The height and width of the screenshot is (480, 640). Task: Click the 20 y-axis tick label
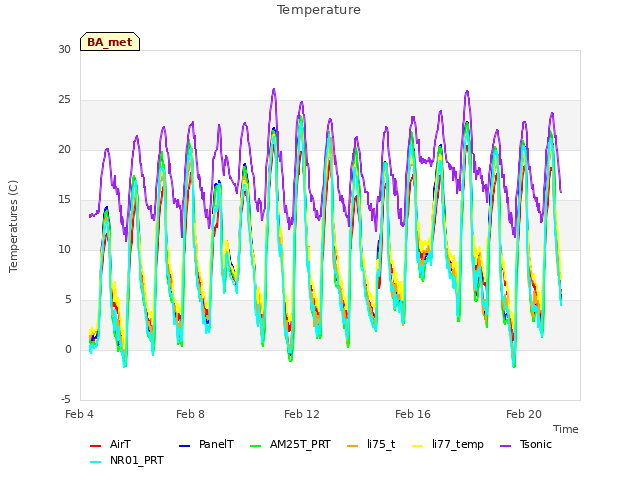(64, 150)
